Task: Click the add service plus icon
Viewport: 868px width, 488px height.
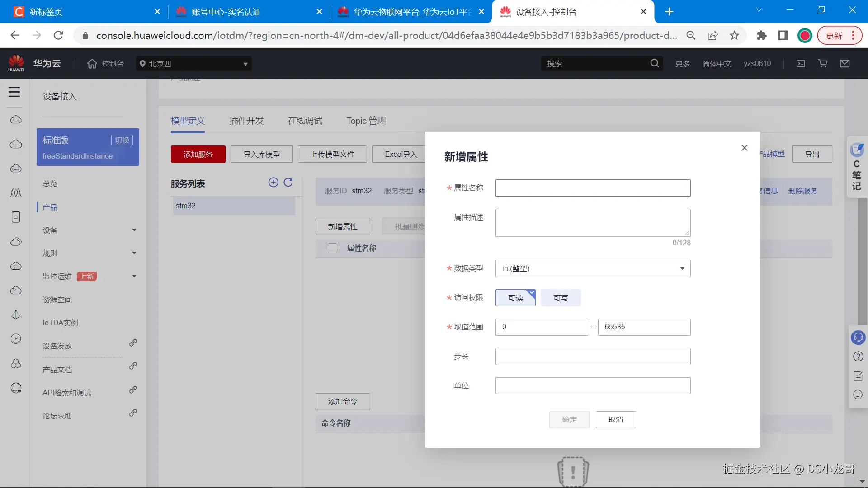Action: [273, 182]
